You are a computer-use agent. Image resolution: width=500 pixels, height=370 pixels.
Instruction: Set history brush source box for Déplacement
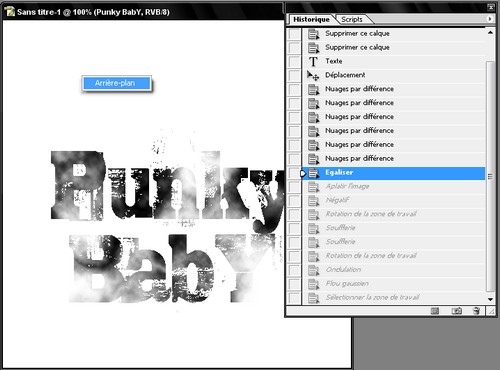pos(294,75)
